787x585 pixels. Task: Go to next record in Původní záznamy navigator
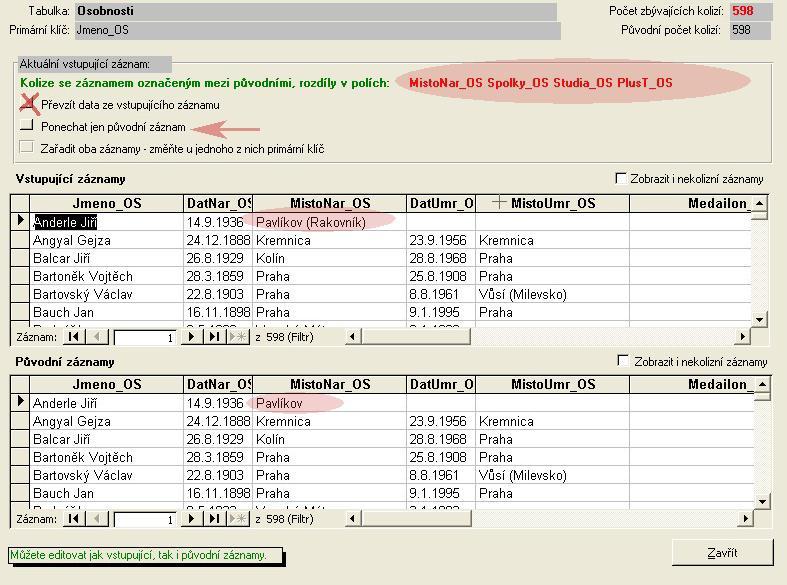[191, 518]
